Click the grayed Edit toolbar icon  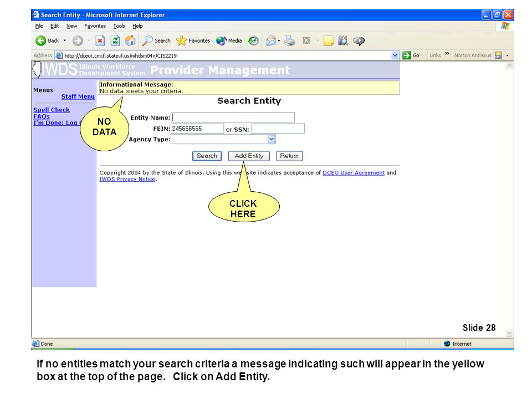(306, 40)
